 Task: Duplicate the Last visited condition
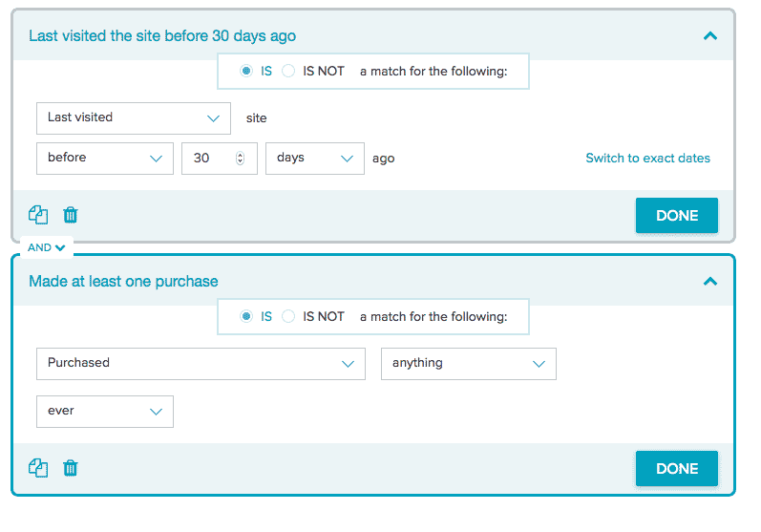tap(38, 215)
